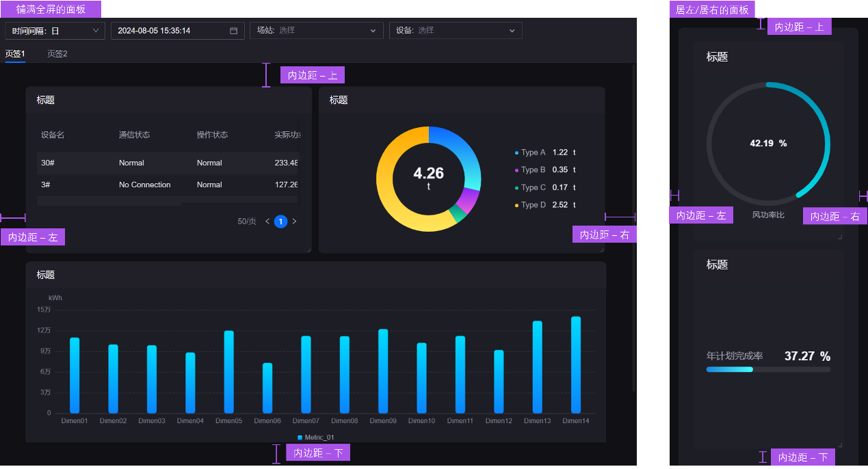Image resolution: width=868 pixels, height=469 pixels.
Task: Open the calendar icon in date field
Action: coord(233,31)
